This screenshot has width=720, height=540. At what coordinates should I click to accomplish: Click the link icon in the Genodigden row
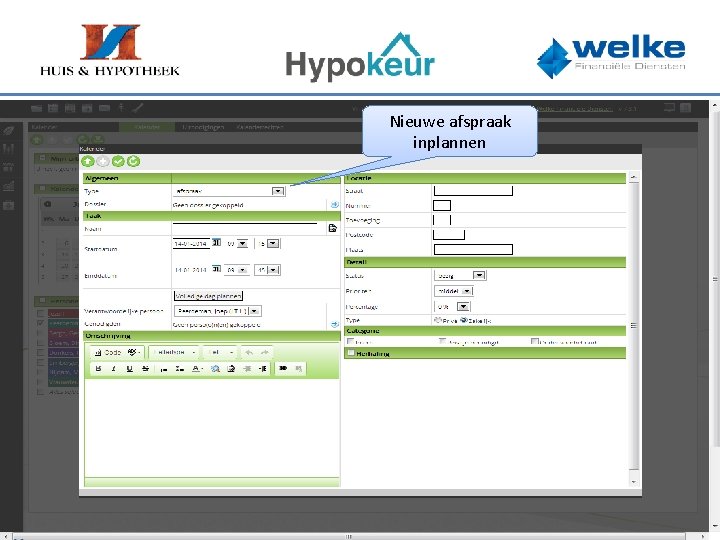335,324
